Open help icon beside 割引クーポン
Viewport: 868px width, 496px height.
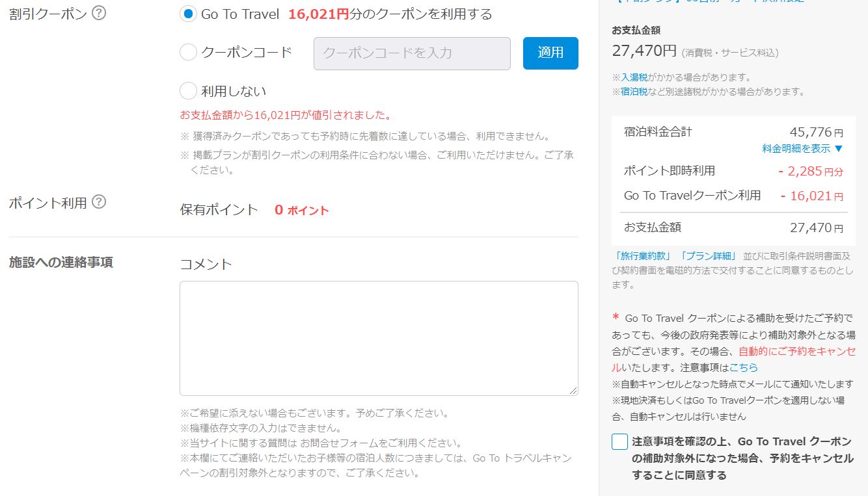pos(99,14)
